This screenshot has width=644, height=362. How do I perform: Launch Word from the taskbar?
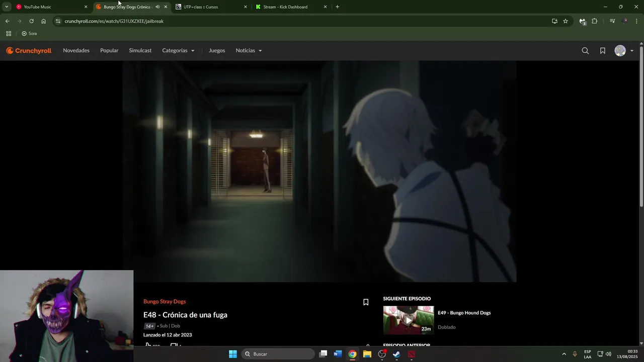coord(338,354)
